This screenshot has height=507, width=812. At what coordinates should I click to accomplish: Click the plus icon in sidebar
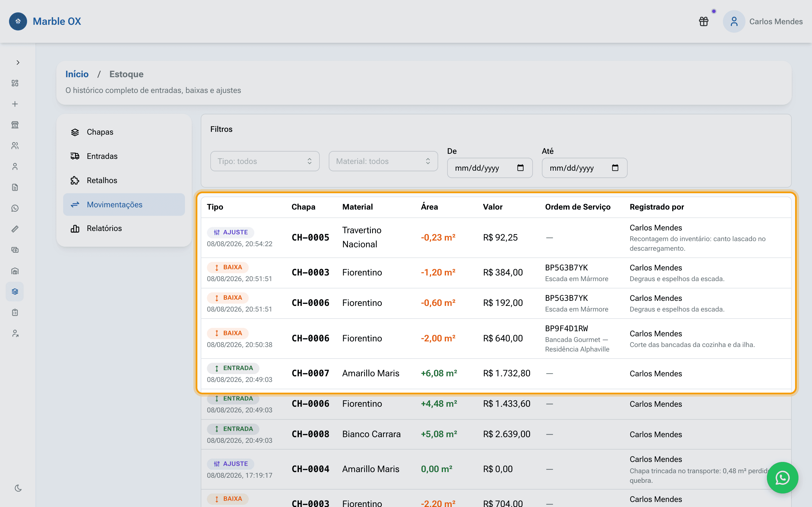click(15, 104)
